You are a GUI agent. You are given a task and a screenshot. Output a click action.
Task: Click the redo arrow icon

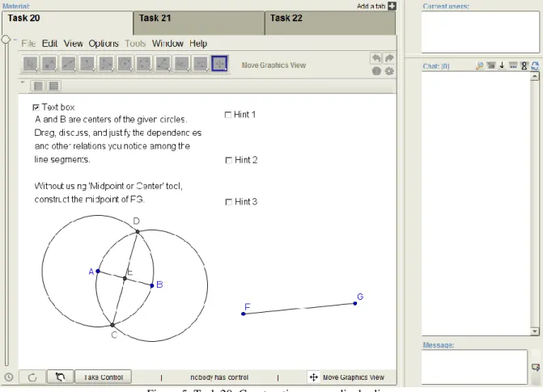point(389,57)
